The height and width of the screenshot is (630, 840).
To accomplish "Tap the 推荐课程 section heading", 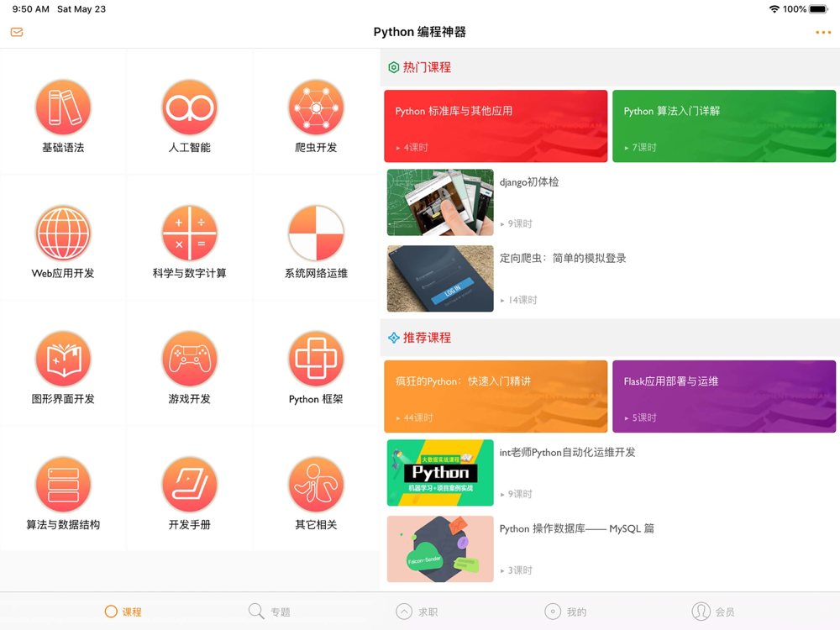I will [427, 338].
